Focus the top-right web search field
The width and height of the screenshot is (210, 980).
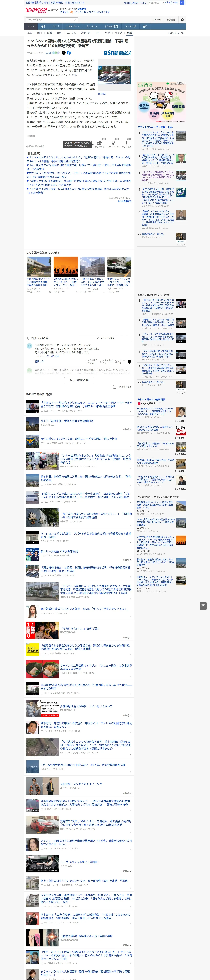tap(164, 3)
